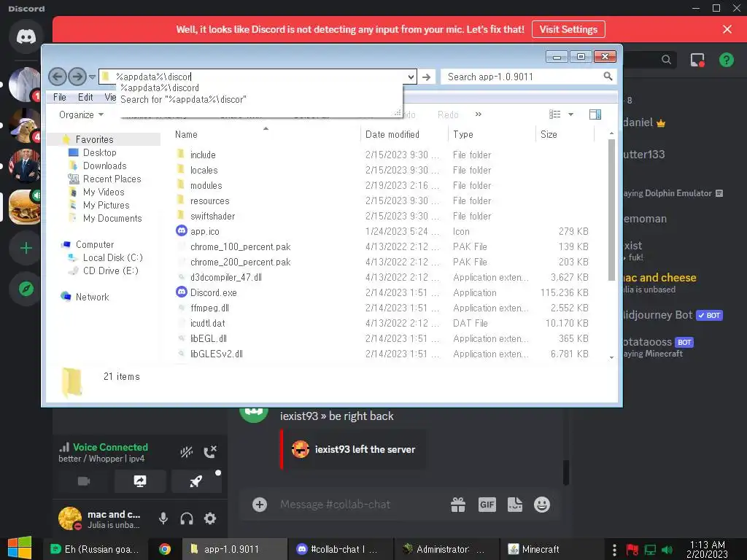This screenshot has width=747, height=560.
Task: Select the app.ico file
Action: [x=205, y=231]
